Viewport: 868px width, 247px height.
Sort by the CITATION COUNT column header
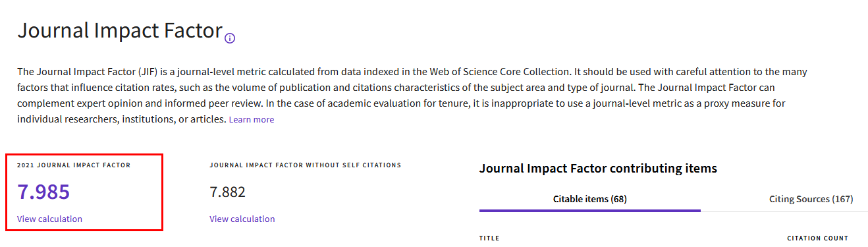[x=818, y=238]
